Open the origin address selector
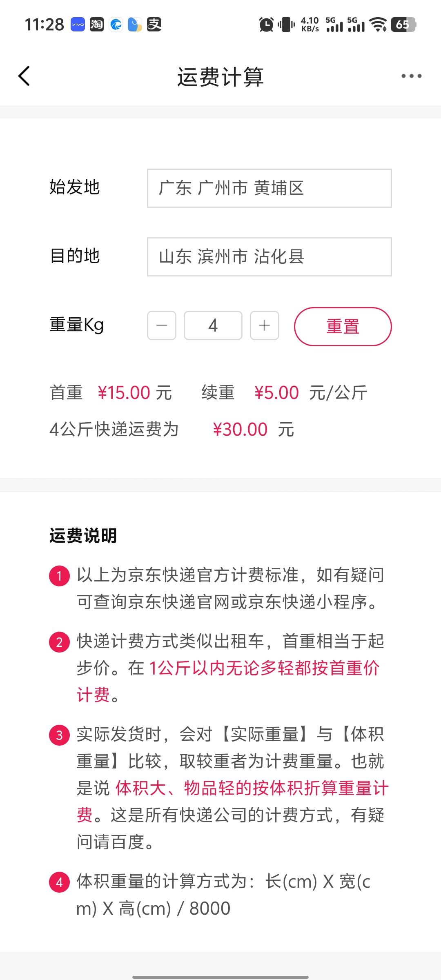The height and width of the screenshot is (980, 441). coord(269,188)
